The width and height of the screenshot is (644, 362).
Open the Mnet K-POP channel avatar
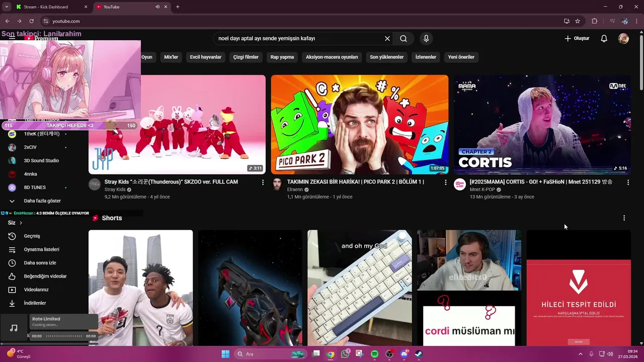pyautogui.click(x=460, y=184)
